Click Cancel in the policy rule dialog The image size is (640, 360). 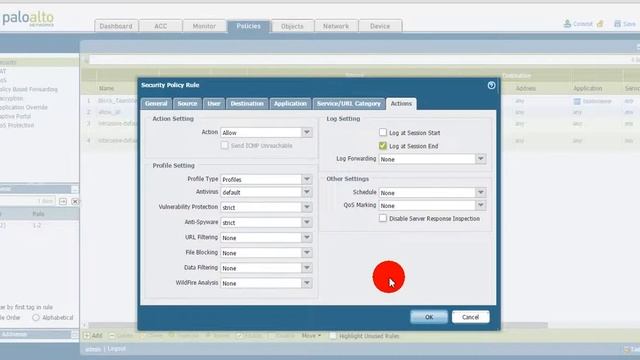[x=471, y=317]
